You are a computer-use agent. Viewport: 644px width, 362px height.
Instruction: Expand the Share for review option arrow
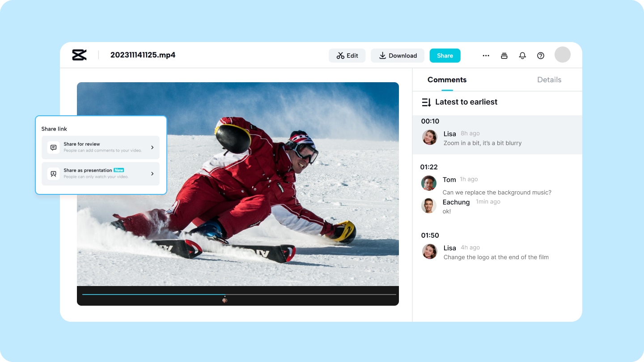point(152,147)
